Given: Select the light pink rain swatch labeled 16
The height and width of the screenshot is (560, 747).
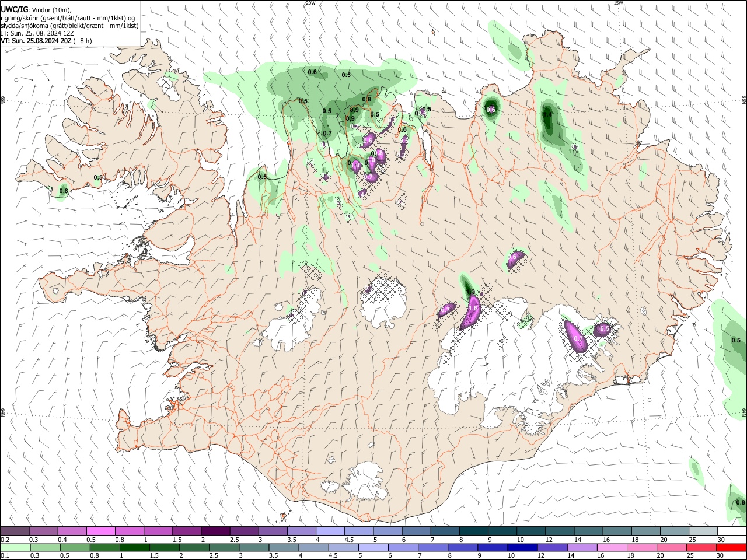Looking at the screenshot, I should pyautogui.click(x=612, y=548).
